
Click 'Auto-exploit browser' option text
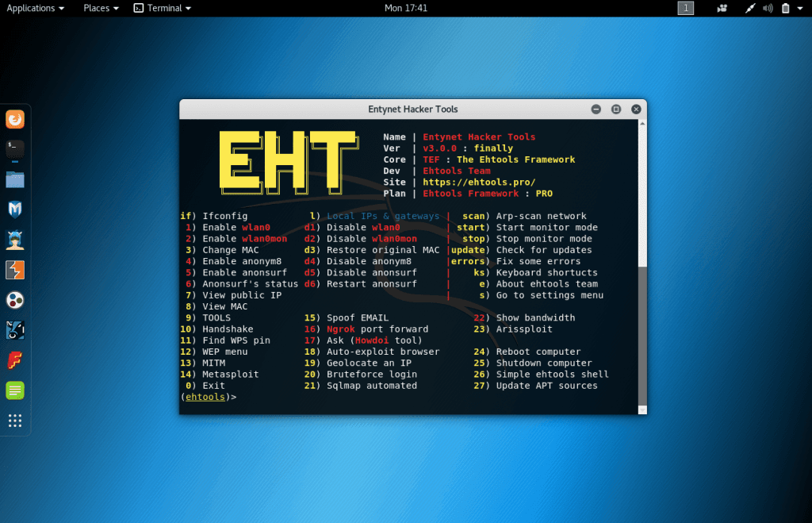(383, 352)
